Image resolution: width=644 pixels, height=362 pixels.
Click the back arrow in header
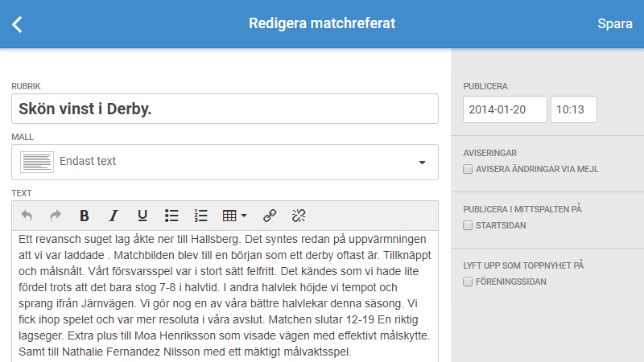pos(17,24)
